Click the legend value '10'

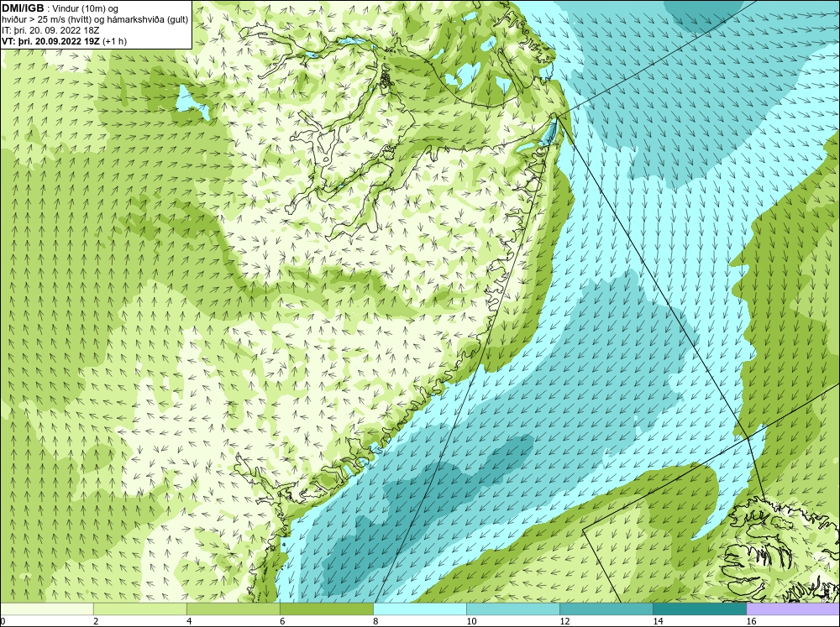click(471, 621)
